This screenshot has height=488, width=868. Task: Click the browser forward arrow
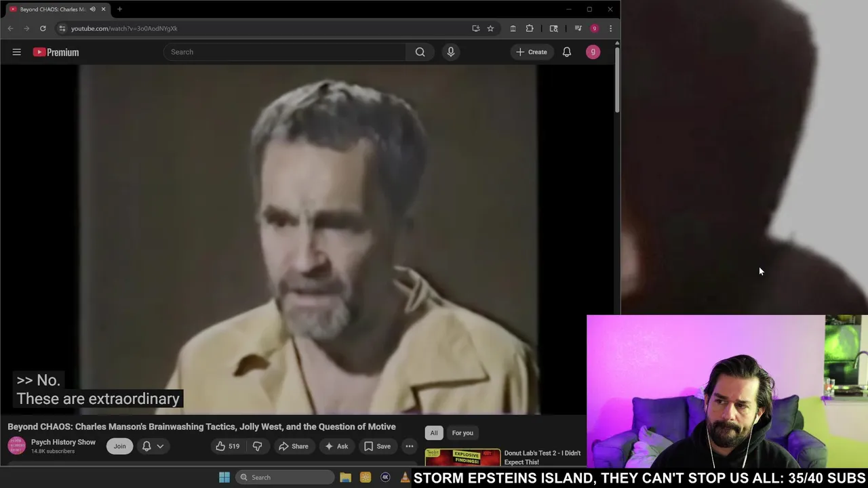(26, 28)
